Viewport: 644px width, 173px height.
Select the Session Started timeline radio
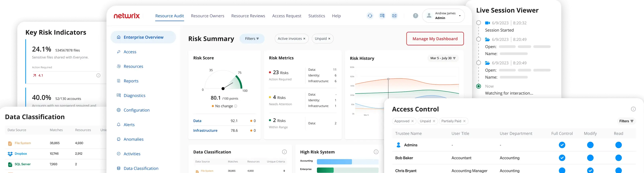click(x=478, y=23)
